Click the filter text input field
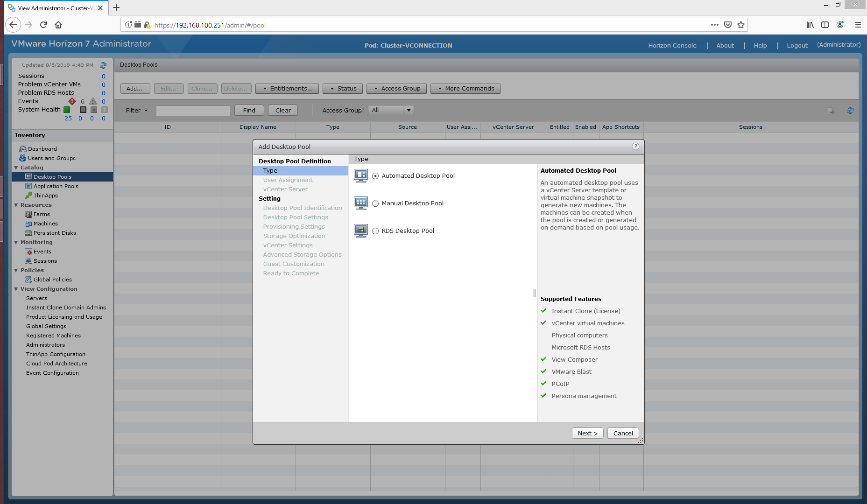The width and height of the screenshot is (867, 504). (x=193, y=111)
